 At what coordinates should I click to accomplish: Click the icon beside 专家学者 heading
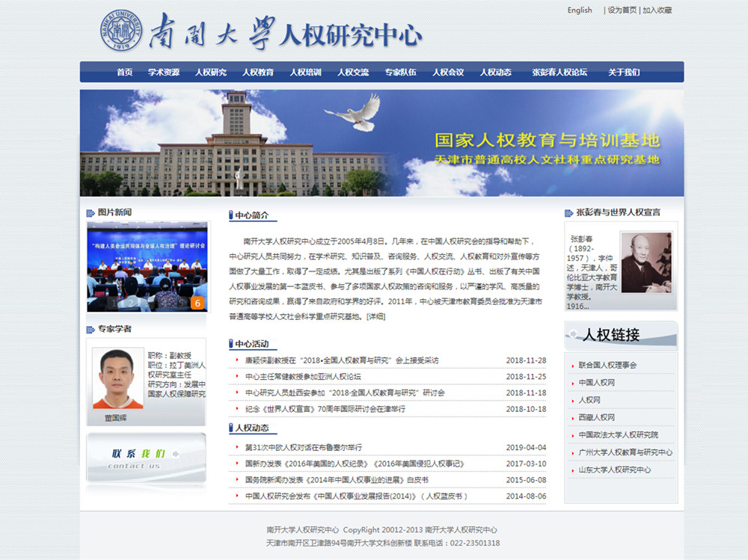[91, 329]
